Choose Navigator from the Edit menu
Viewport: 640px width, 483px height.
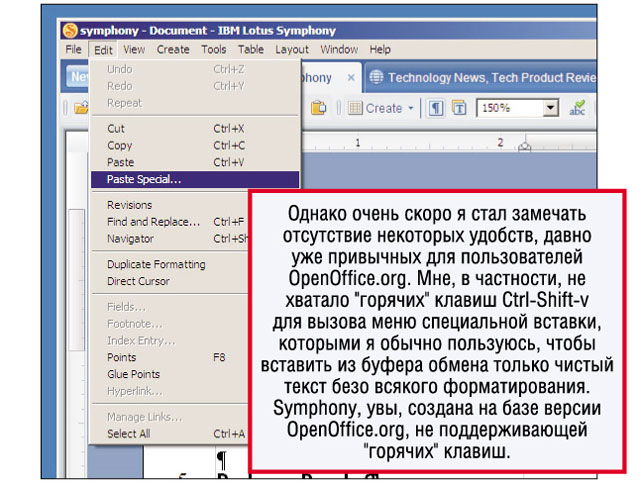click(x=170, y=238)
